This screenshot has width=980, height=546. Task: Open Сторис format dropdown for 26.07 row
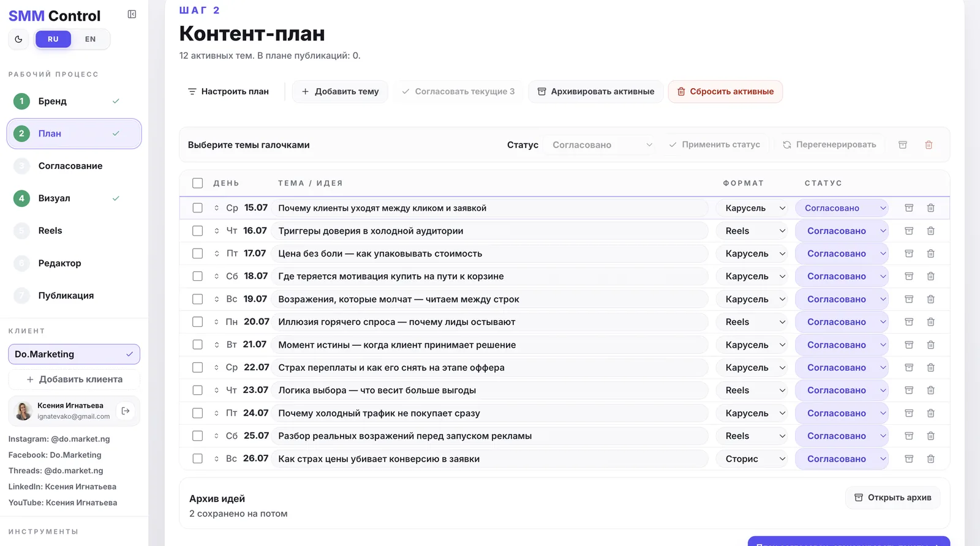752,458
